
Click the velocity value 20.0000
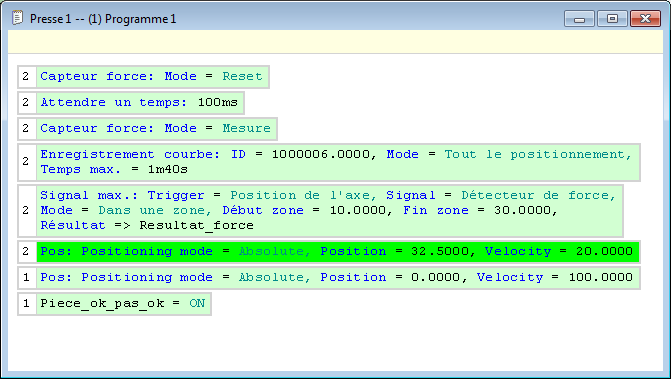click(x=604, y=252)
